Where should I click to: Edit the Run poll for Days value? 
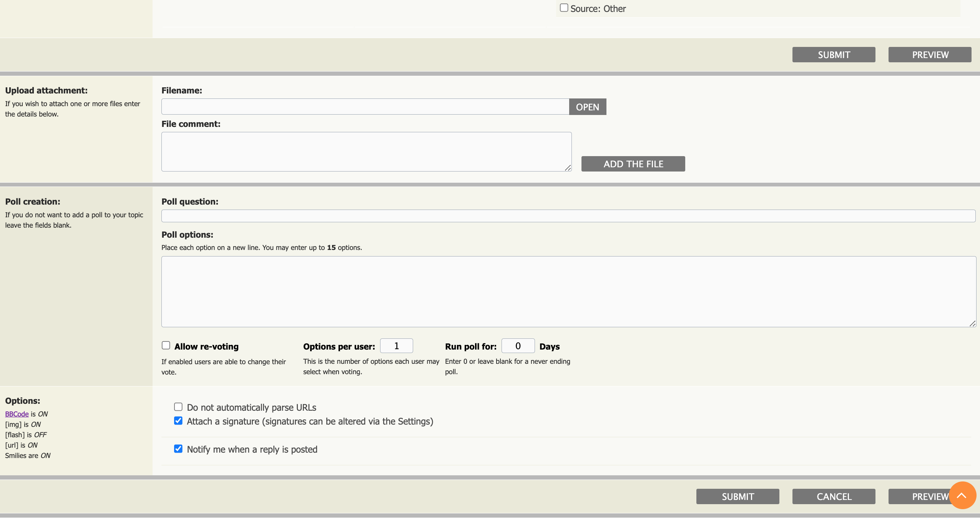click(x=517, y=346)
